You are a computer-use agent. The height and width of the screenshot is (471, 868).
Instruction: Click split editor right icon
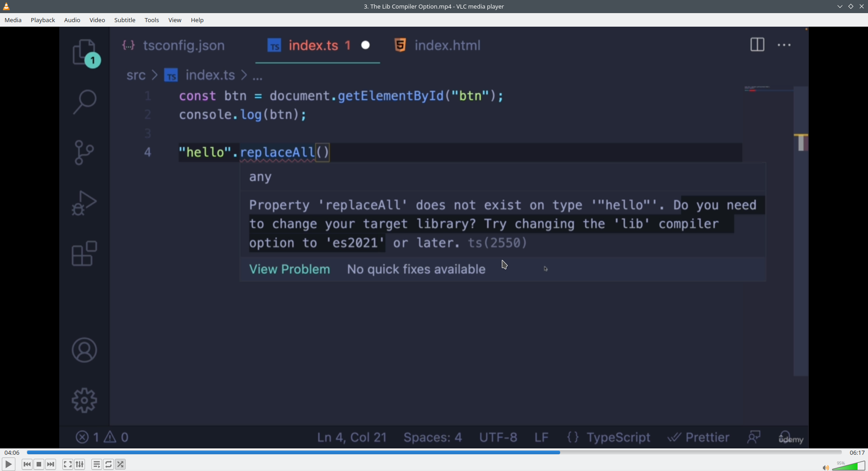pyautogui.click(x=757, y=45)
